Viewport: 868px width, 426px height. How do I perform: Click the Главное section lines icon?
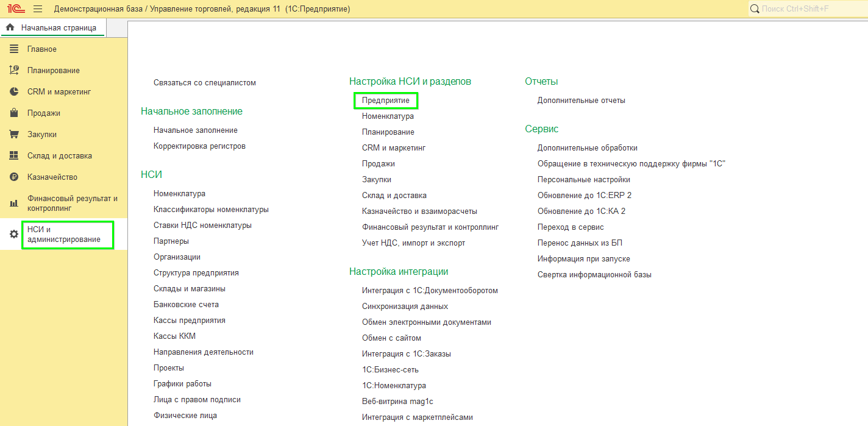pyautogui.click(x=14, y=49)
